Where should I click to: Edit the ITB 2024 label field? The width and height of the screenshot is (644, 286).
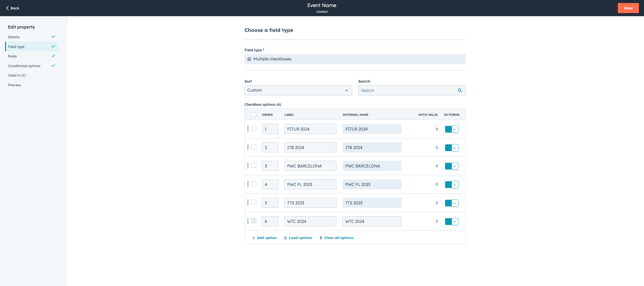pos(310,147)
